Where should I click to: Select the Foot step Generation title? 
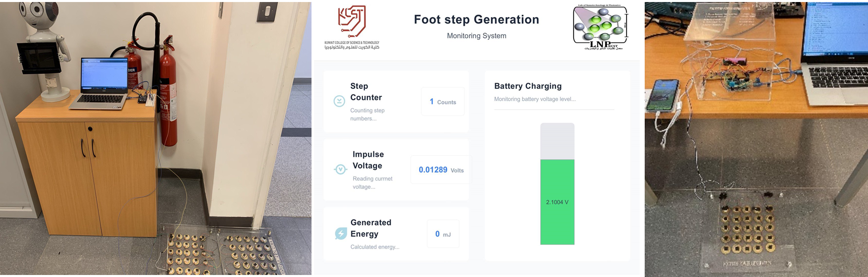476,20
